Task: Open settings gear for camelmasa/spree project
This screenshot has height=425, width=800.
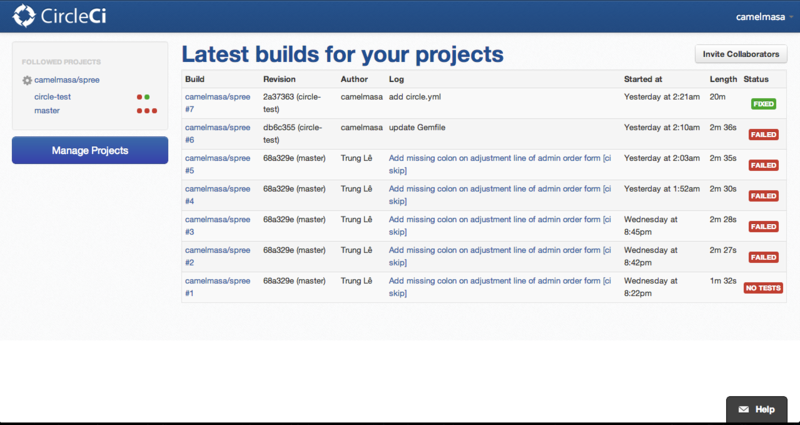Action: tap(27, 80)
